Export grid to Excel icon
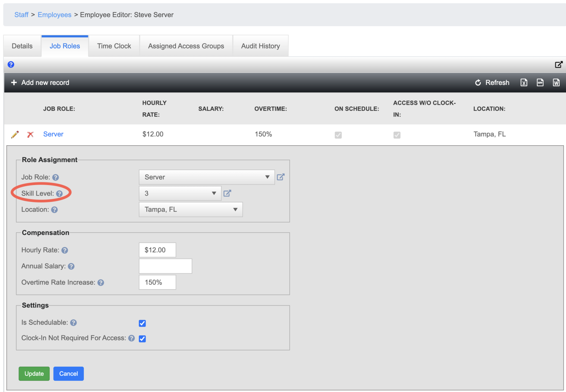The height and width of the screenshot is (392, 566). 524,83
